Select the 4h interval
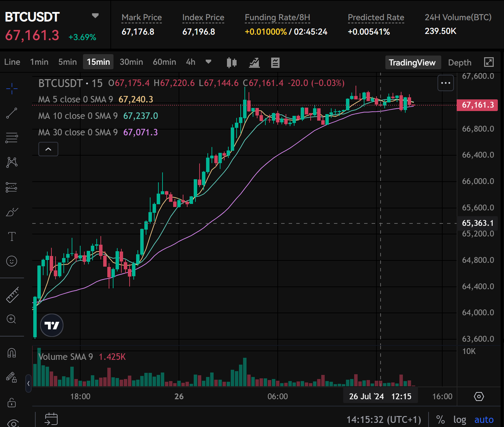 [191, 62]
